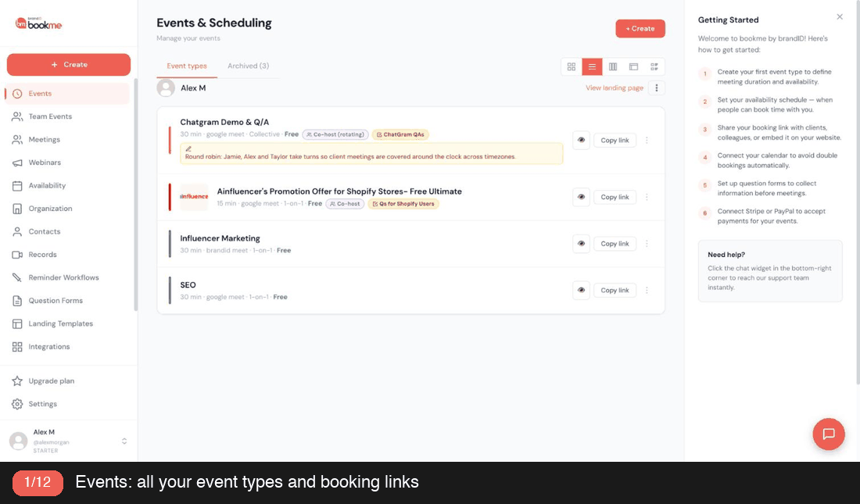860x504 pixels.
Task: Select the panel view layout icon
Action: click(x=633, y=67)
